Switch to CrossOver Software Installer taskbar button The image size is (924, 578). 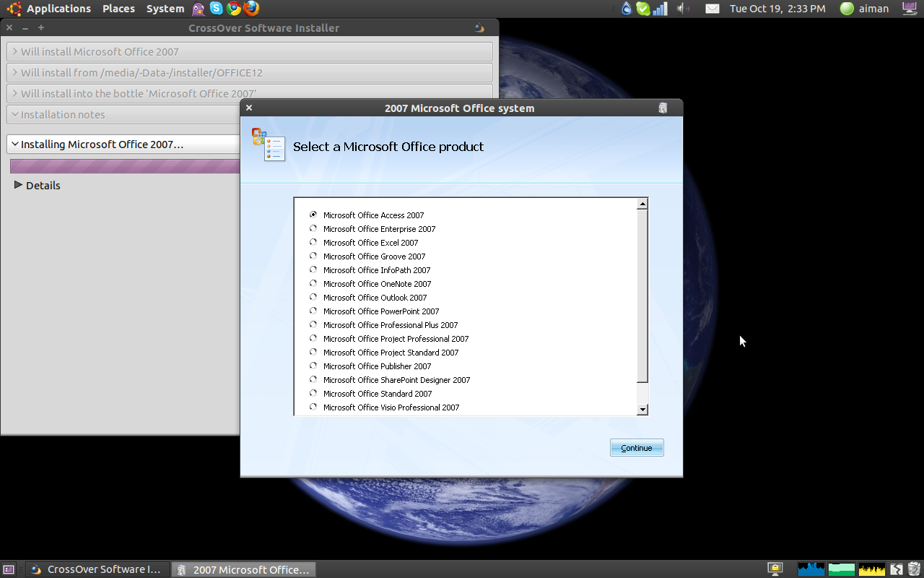coord(98,569)
